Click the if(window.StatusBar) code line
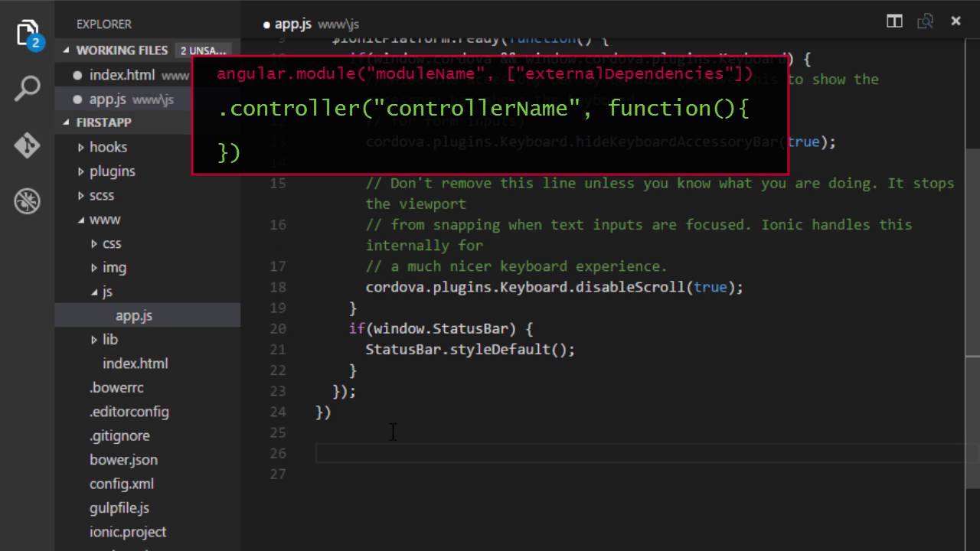 click(440, 328)
